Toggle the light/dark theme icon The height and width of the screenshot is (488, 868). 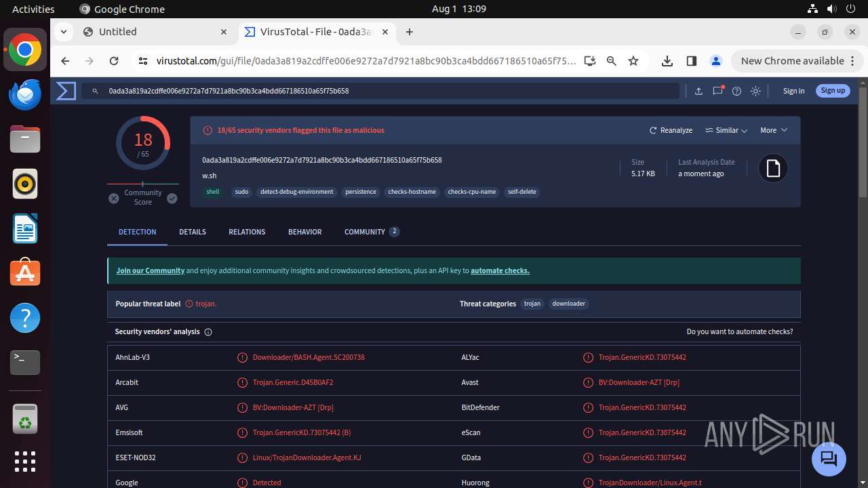[755, 91]
